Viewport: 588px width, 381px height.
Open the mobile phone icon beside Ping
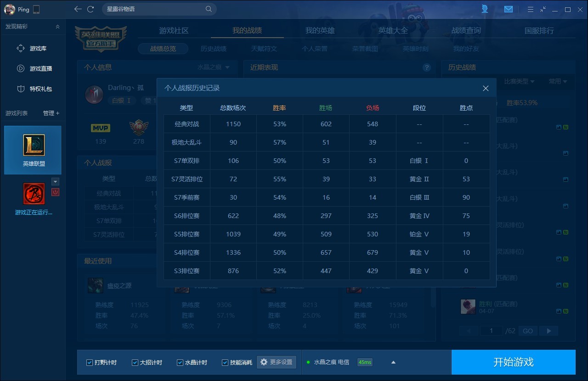point(37,9)
